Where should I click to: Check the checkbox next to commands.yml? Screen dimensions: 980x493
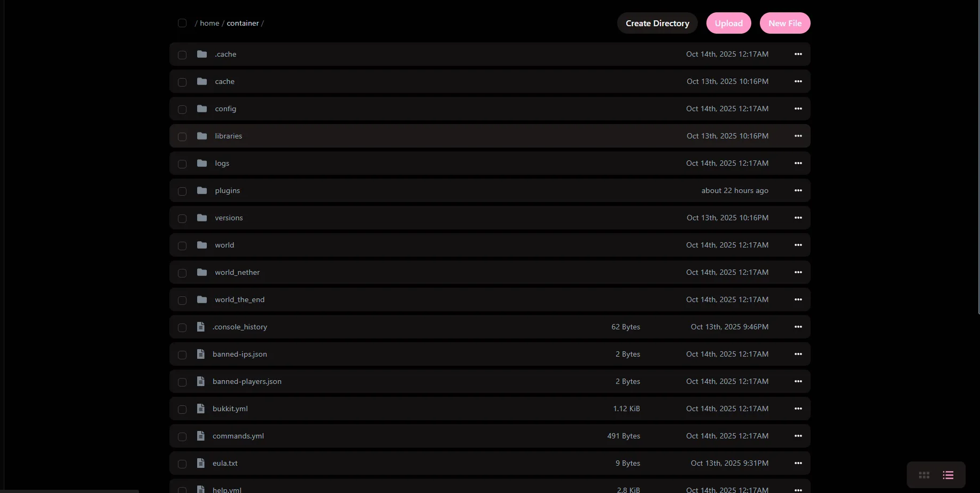182,437
